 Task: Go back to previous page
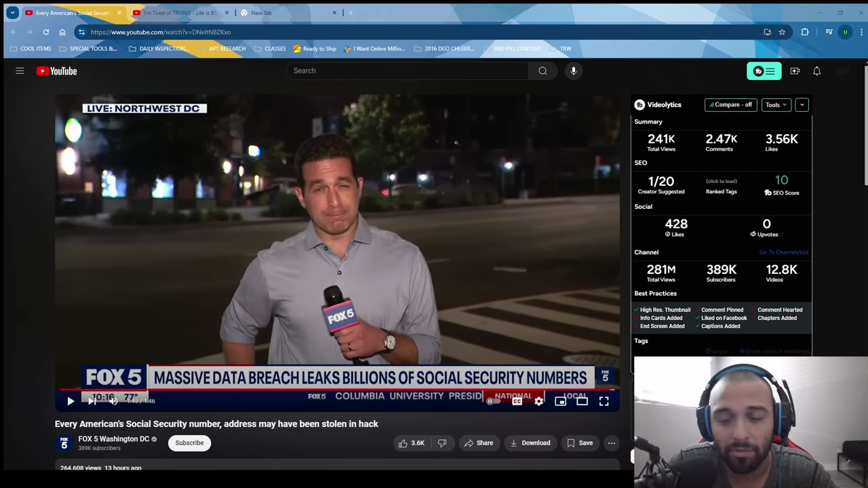pyautogui.click(x=14, y=32)
